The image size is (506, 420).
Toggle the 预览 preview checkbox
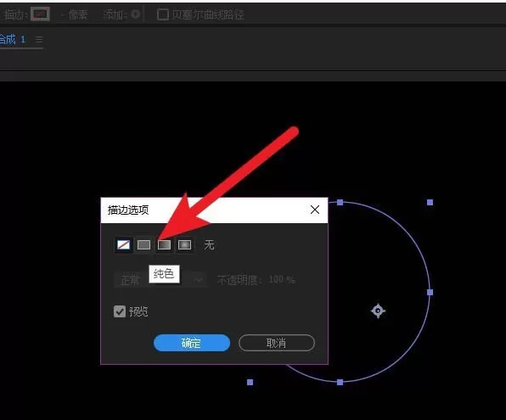pyautogui.click(x=120, y=311)
